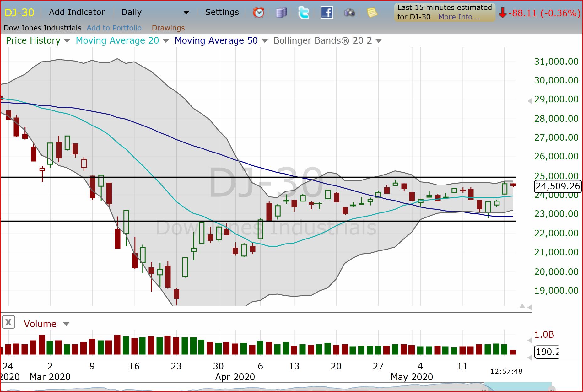The height and width of the screenshot is (392, 583).
Task: Click the left triangle at chart bottom right
Action: coord(530,307)
